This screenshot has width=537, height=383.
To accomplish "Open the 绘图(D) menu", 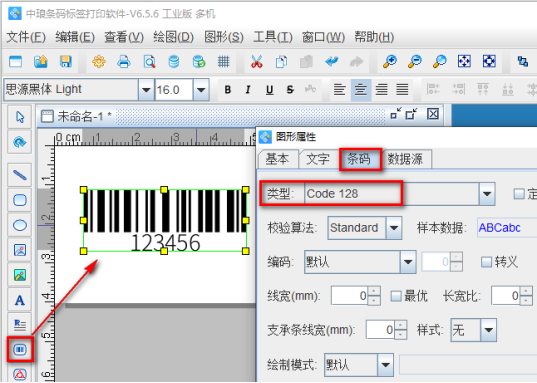I will tap(173, 37).
